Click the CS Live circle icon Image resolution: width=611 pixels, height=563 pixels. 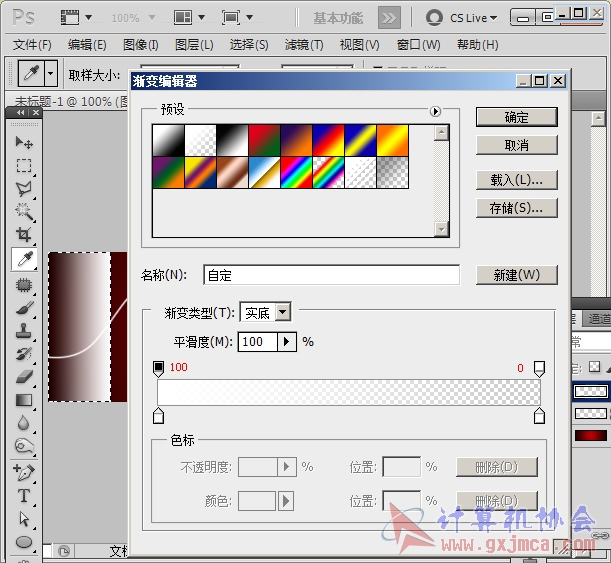(x=434, y=18)
